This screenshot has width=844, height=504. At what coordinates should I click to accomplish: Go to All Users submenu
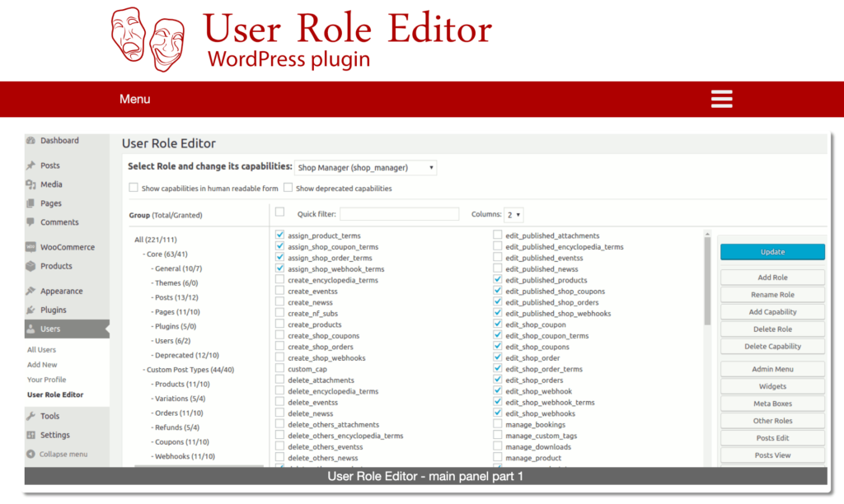point(41,350)
